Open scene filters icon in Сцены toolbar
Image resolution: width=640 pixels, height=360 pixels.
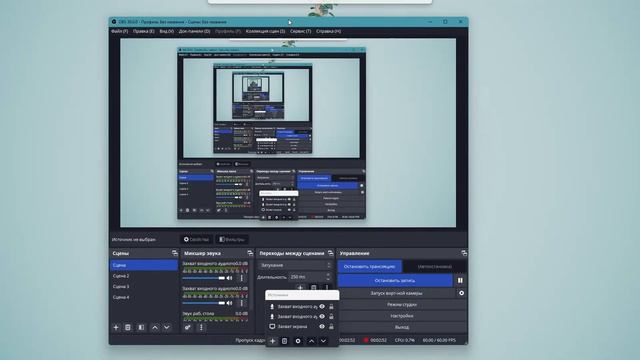click(x=141, y=327)
